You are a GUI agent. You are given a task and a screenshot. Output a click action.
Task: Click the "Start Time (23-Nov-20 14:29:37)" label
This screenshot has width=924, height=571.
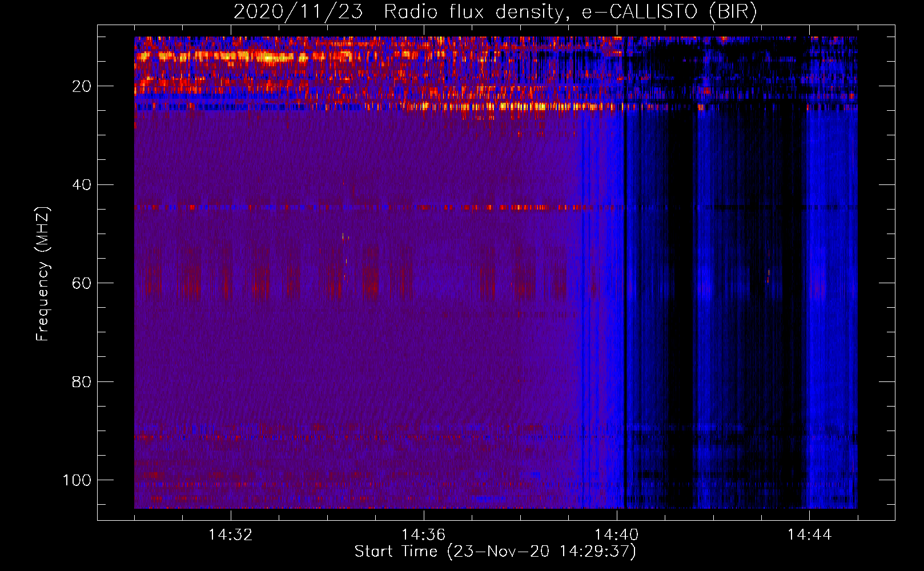click(495, 552)
